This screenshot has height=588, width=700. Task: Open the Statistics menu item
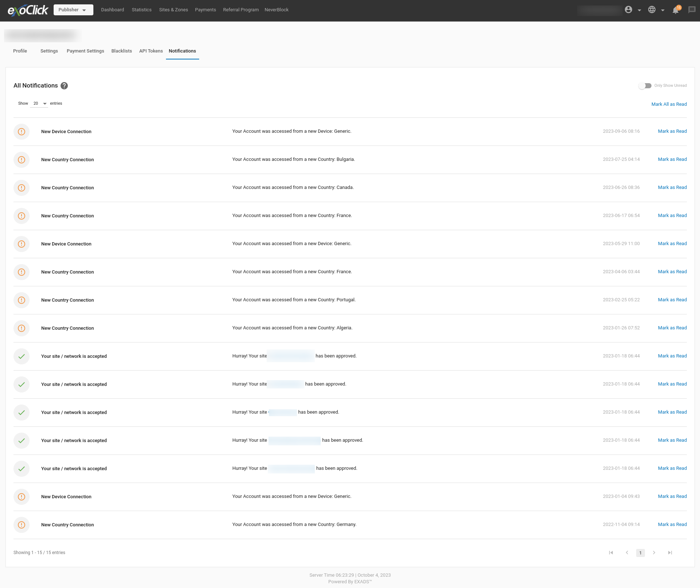(142, 10)
